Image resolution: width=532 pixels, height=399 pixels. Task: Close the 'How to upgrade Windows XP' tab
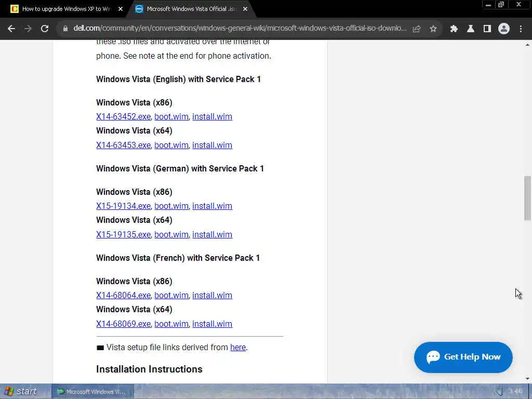(x=121, y=9)
